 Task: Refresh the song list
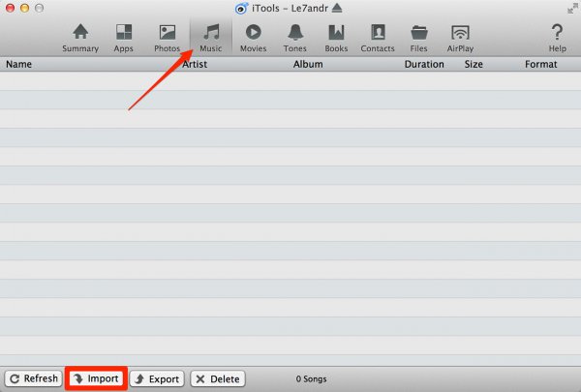pos(34,378)
